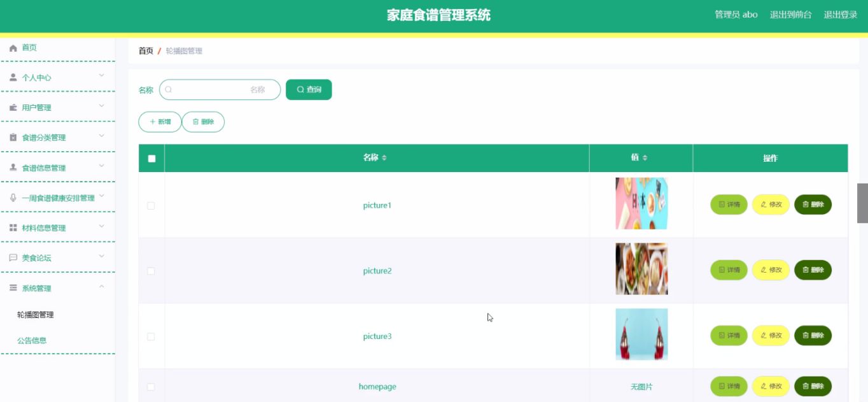868x402 pixels.
Task: Open the 材料信息管理 sidebar menu
Action: (x=57, y=228)
